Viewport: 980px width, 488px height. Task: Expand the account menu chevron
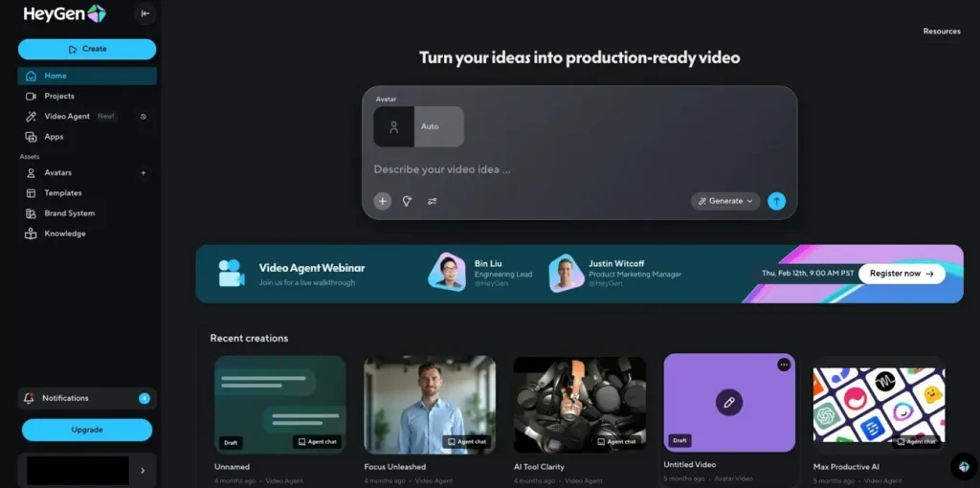tap(143, 470)
